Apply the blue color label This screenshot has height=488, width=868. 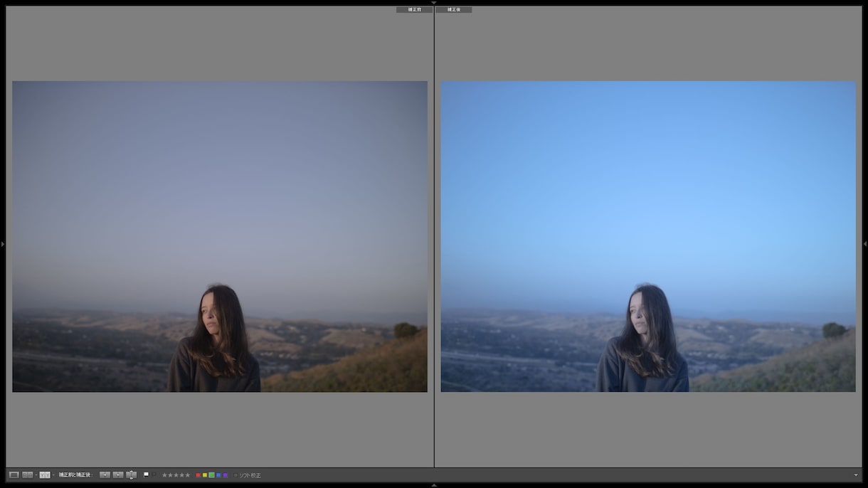coord(218,475)
